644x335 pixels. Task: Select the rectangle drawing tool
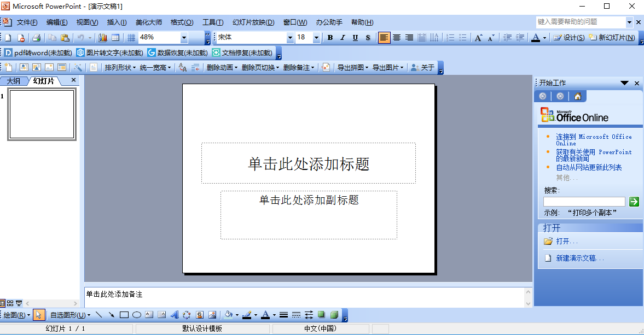(123, 315)
